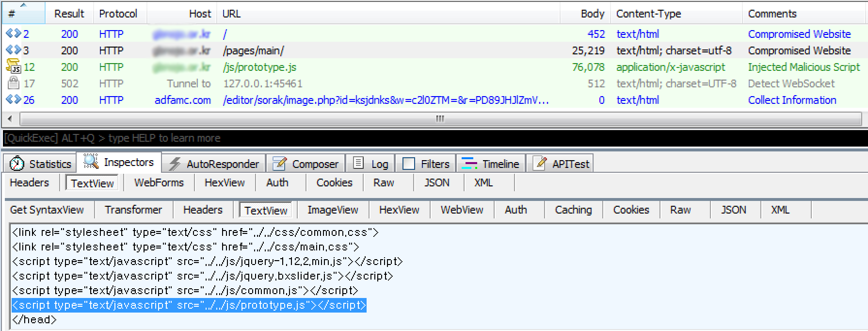Sort sessions by the Content-Type column header
The width and height of the screenshot is (868, 331).
[x=676, y=14]
